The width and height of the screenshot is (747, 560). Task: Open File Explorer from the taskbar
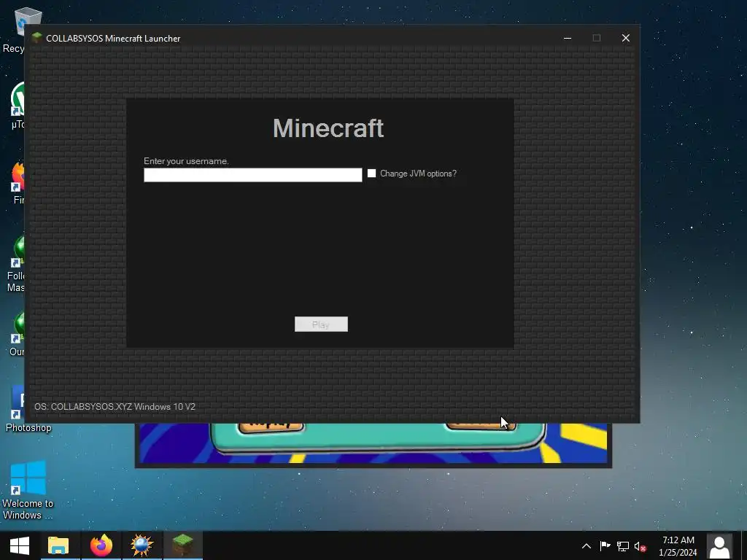tap(58, 545)
